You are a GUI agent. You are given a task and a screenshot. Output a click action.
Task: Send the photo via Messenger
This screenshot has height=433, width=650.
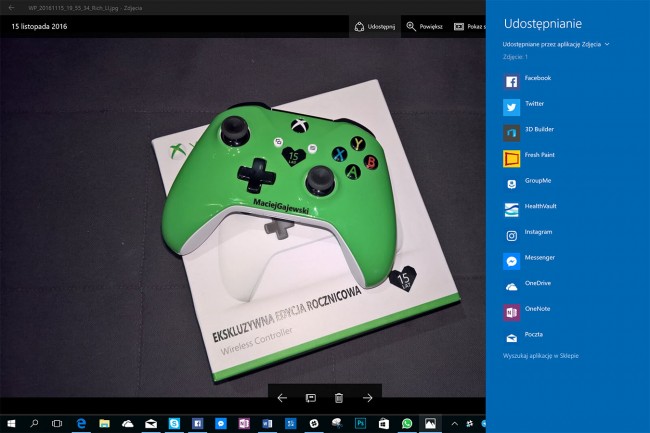click(x=529, y=261)
